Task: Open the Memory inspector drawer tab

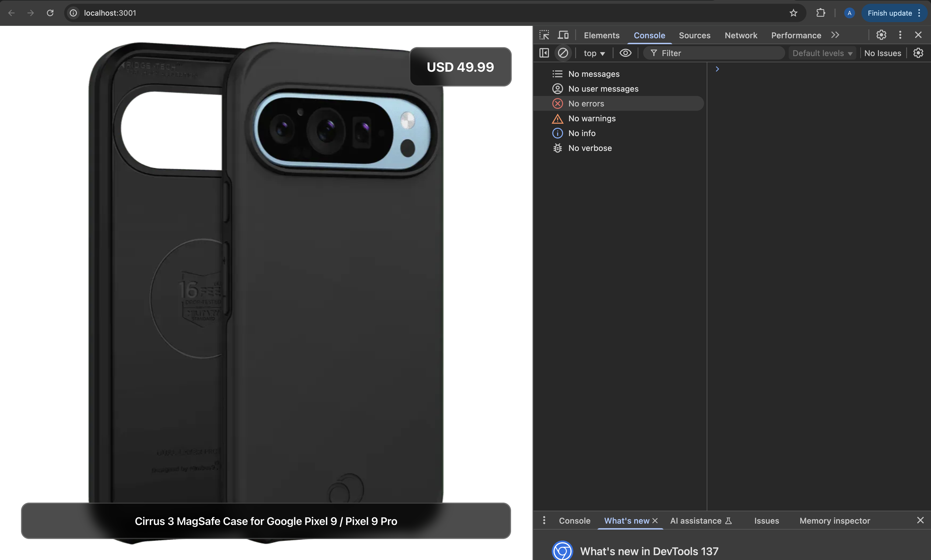Action: coord(835,521)
